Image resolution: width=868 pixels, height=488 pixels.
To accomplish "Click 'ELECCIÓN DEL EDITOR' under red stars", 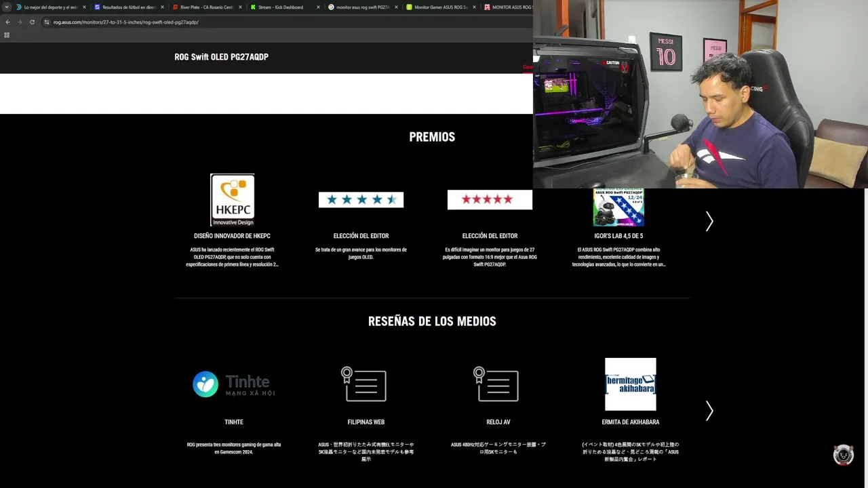I will tap(490, 236).
